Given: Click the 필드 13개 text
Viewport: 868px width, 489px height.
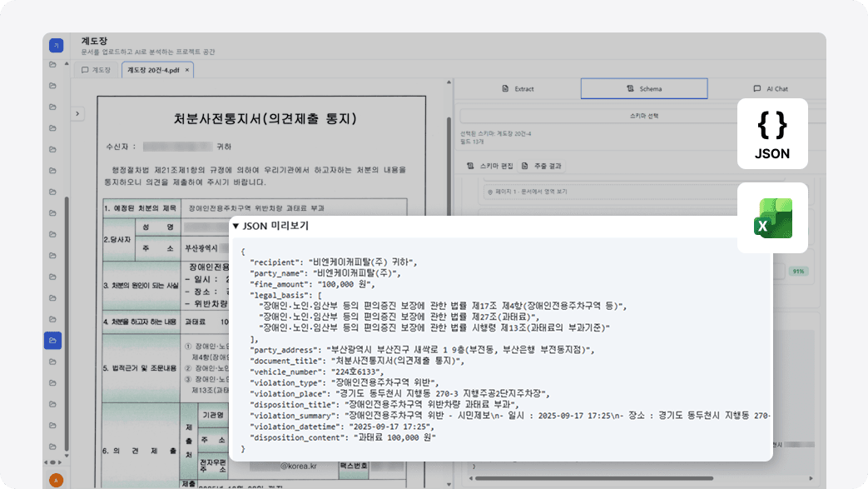Looking at the screenshot, I should coord(472,142).
